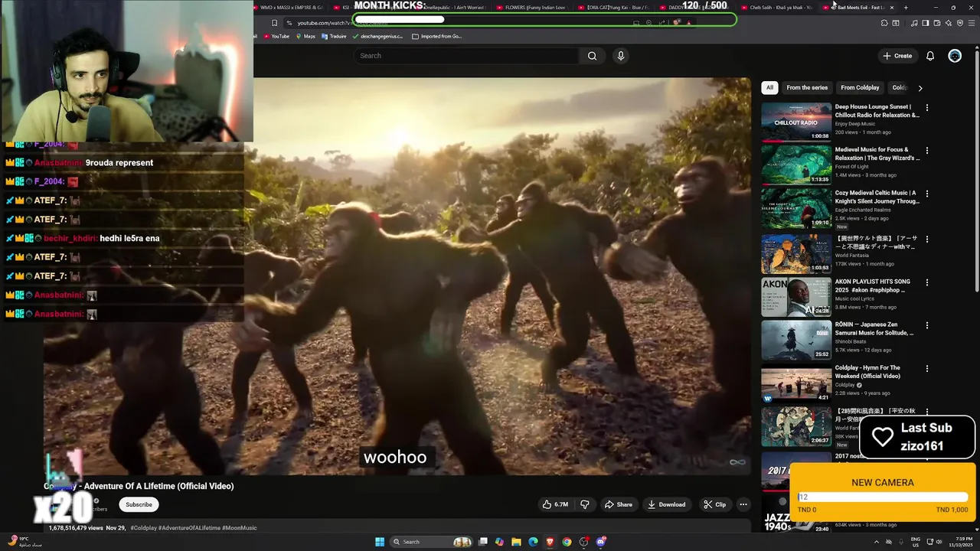Open Brave main menu hamburger icon

coord(970,23)
